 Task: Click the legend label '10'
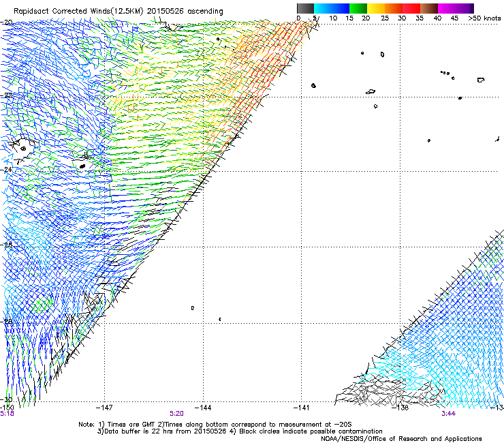333,18
